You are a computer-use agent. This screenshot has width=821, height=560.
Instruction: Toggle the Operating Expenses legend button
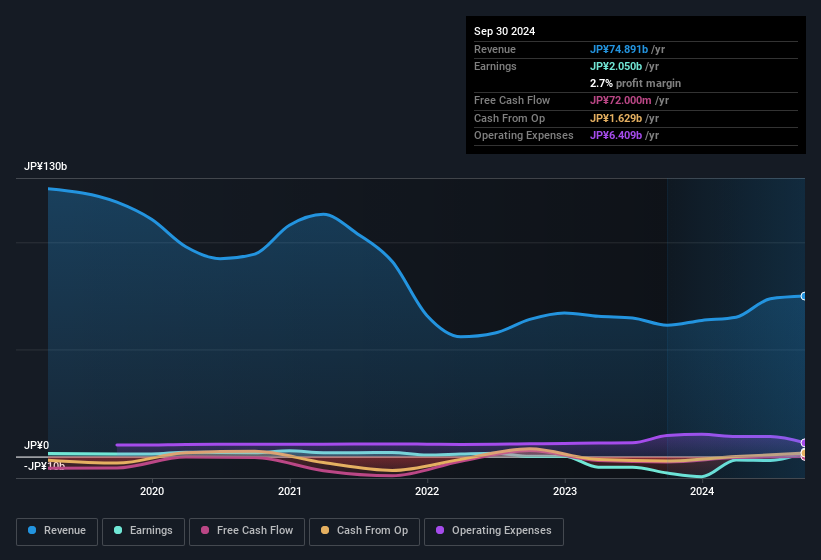494,531
